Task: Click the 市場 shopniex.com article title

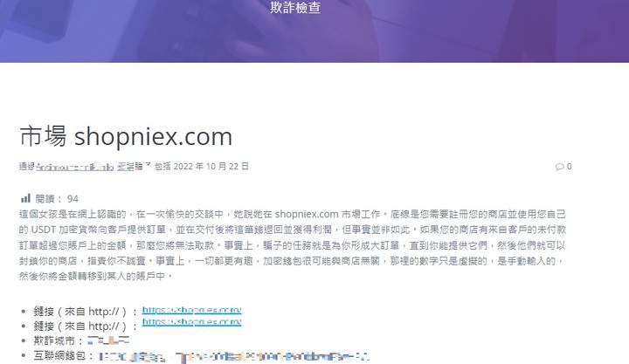Action: click(126, 136)
